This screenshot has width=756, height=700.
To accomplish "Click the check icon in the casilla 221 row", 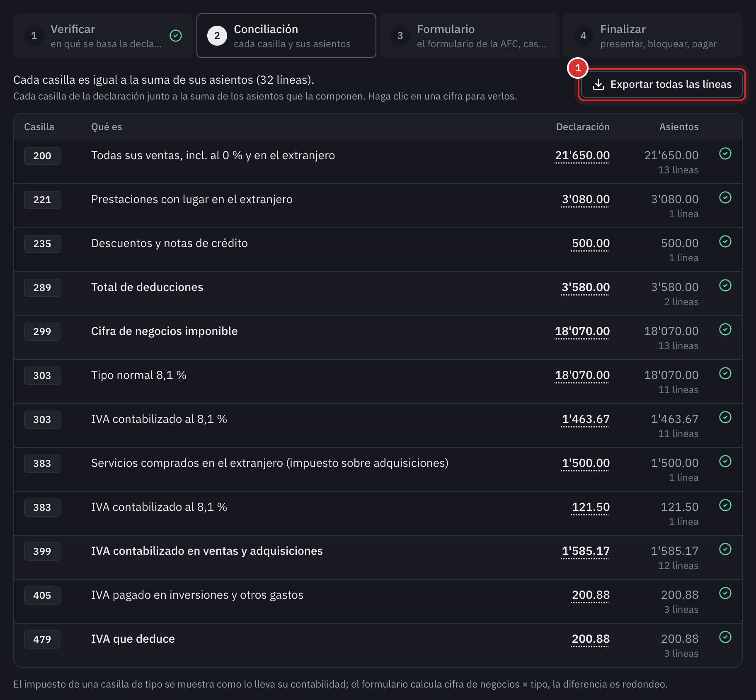I will tap(725, 198).
